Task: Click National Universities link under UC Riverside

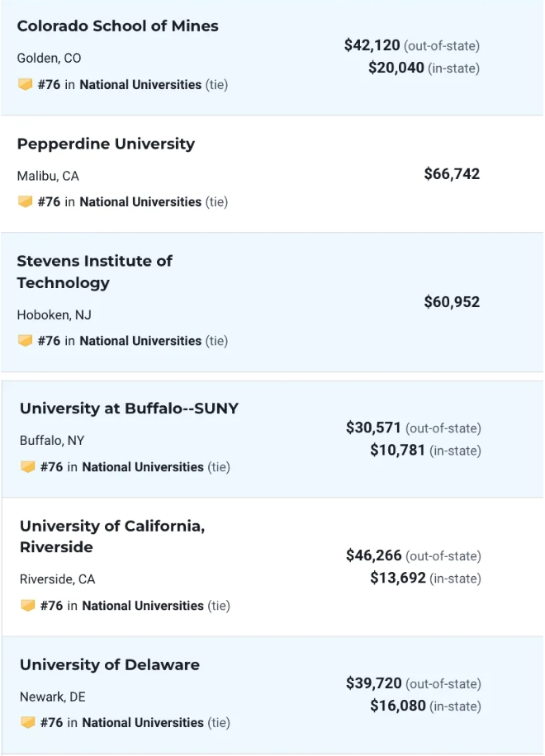Action: tap(143, 605)
